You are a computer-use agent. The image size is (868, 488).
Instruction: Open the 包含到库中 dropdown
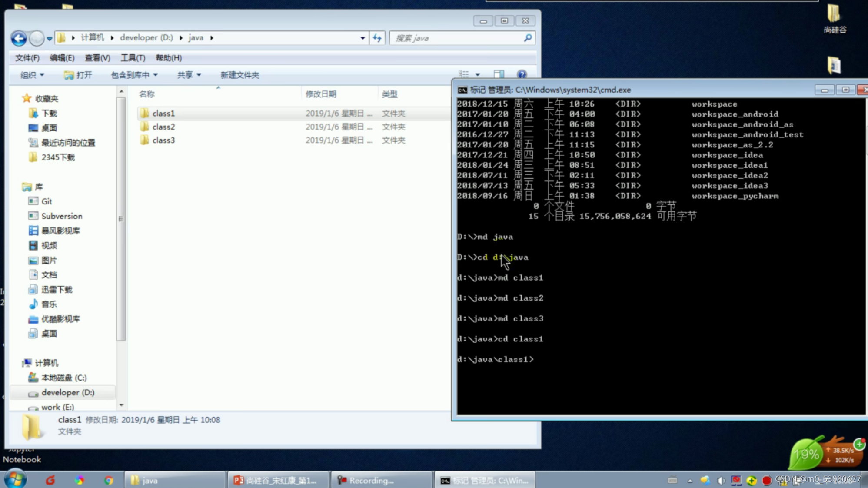(134, 75)
